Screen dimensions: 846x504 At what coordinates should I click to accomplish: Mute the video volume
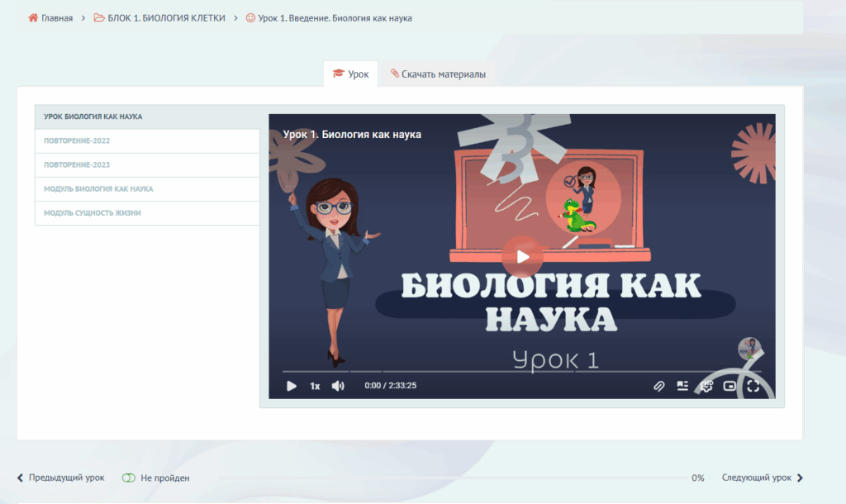[x=338, y=386]
